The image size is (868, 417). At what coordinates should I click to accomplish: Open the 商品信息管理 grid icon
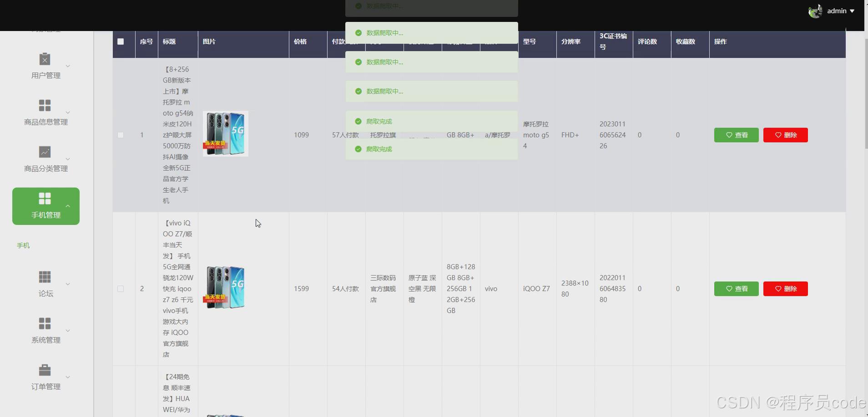45,106
